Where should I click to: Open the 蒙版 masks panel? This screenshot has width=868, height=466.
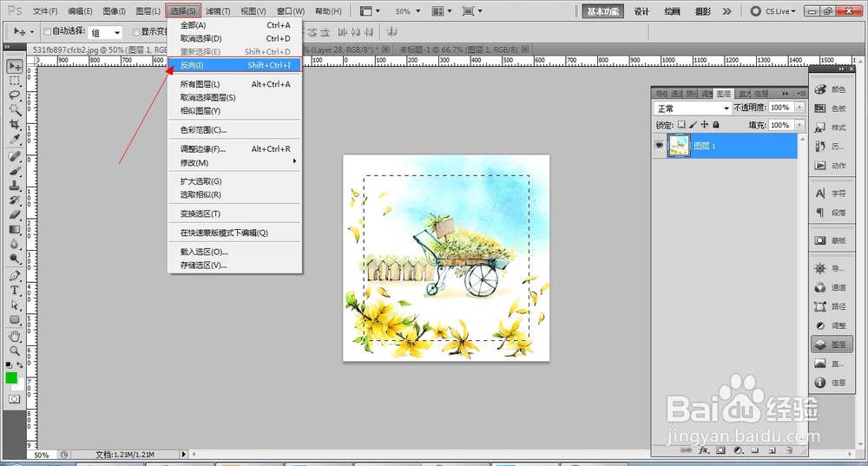(831, 240)
